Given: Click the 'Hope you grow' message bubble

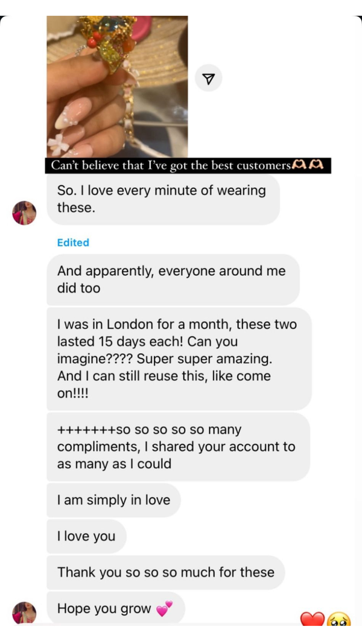Looking at the screenshot, I should click(115, 608).
